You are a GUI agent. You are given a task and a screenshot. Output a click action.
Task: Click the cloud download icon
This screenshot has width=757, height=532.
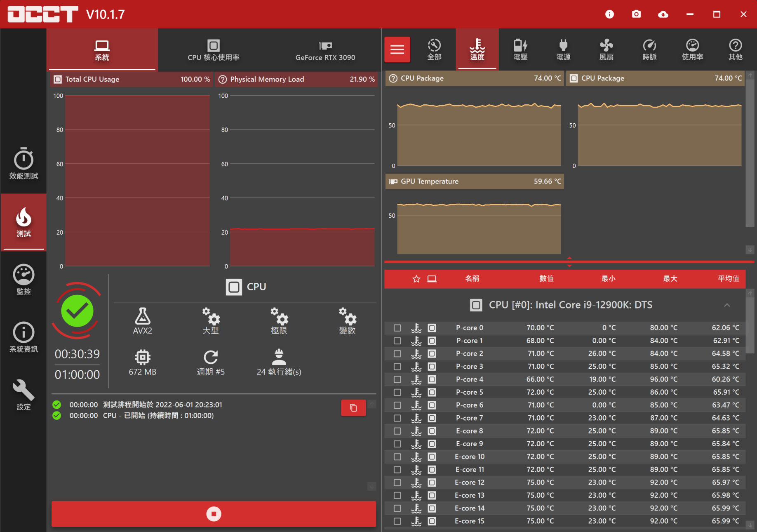click(663, 14)
